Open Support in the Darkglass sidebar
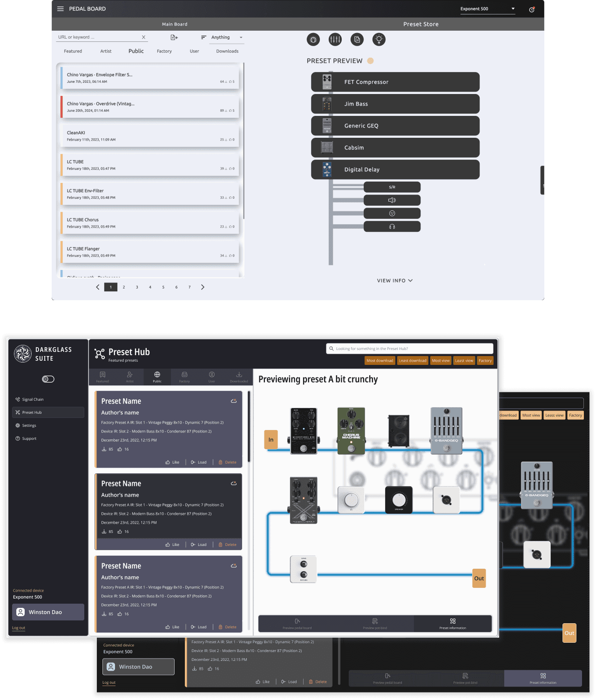The width and height of the screenshot is (596, 700). click(x=48, y=438)
